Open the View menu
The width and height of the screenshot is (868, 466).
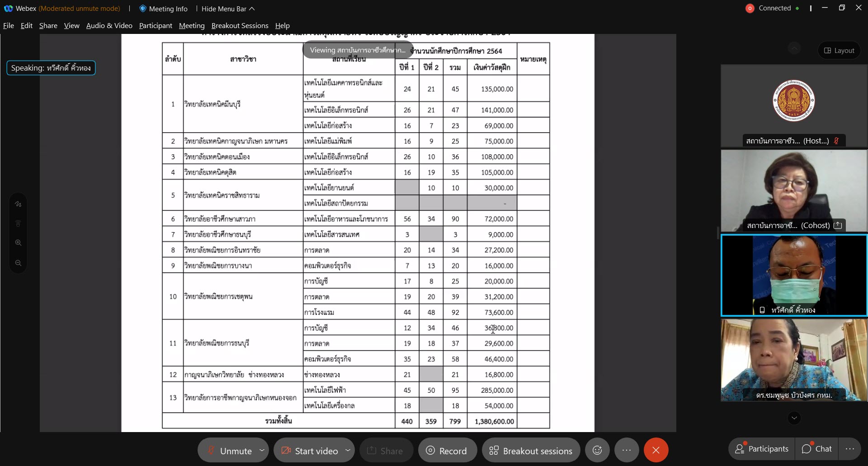tap(72, 26)
